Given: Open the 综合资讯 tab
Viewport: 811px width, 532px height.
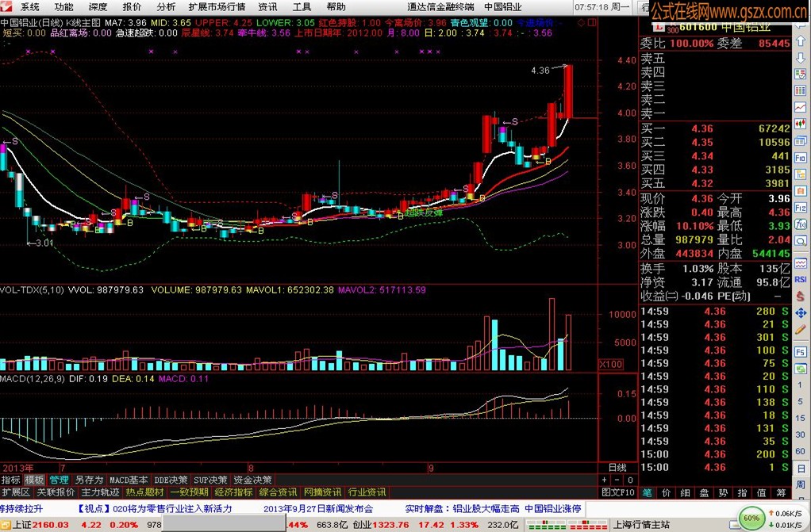Looking at the screenshot, I should tap(279, 492).
